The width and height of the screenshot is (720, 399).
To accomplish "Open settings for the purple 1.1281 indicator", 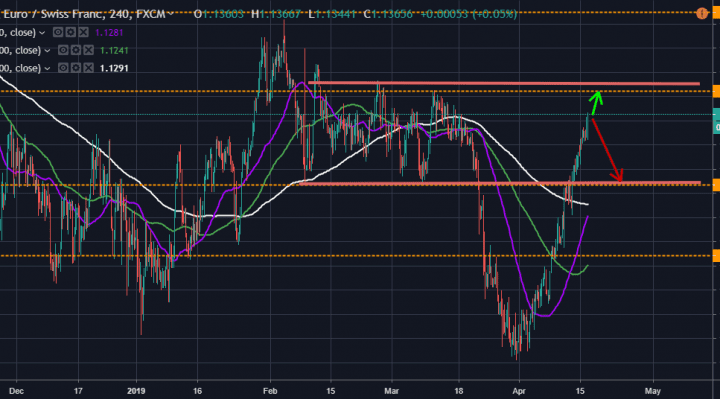I will tap(70, 32).
